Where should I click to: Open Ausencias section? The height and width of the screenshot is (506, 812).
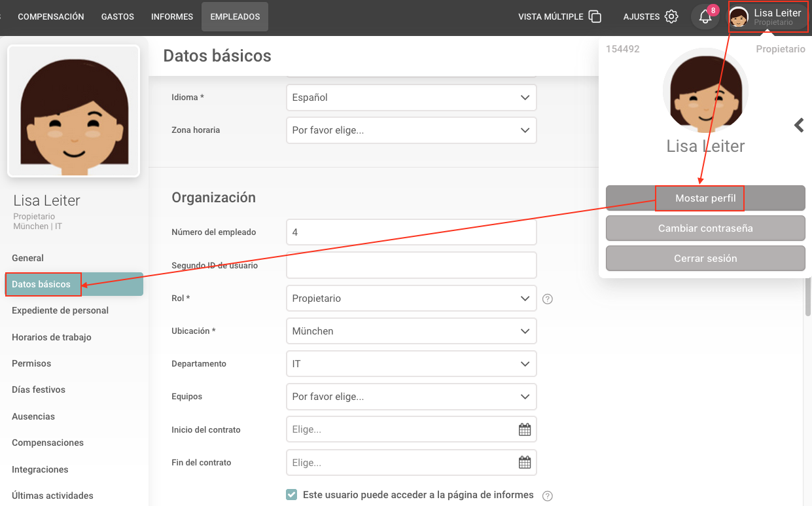[33, 416]
